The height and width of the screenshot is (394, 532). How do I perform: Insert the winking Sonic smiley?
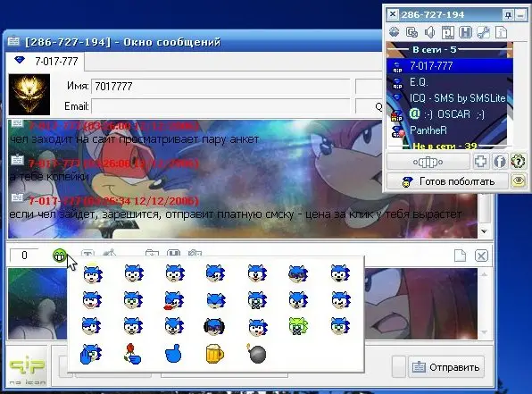click(216, 273)
